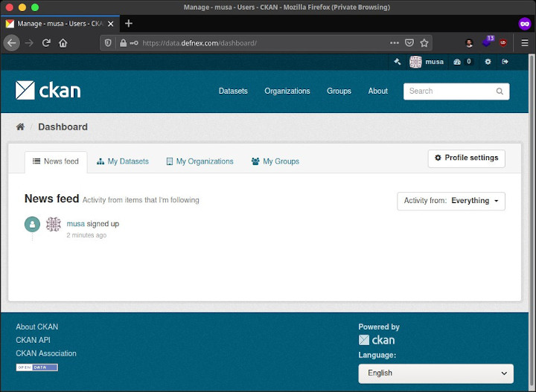536x392 pixels.
Task: Open the extension icon with badge 13
Action: pyautogui.click(x=488, y=42)
